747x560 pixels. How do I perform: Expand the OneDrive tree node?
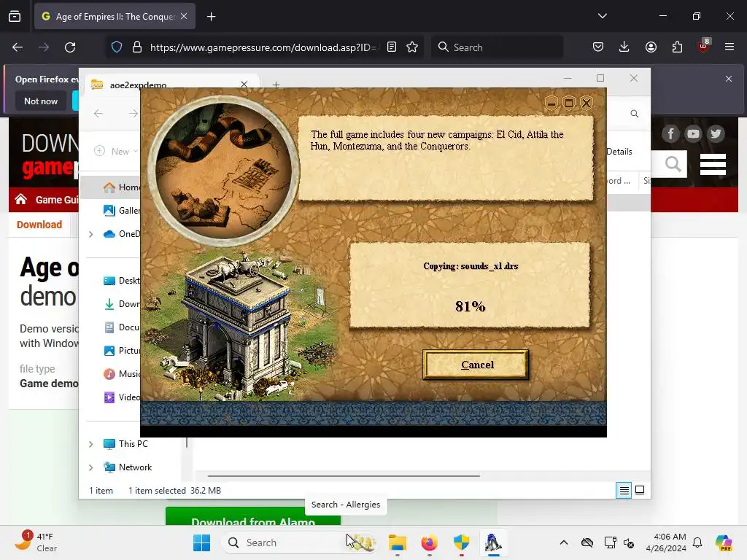(x=91, y=234)
